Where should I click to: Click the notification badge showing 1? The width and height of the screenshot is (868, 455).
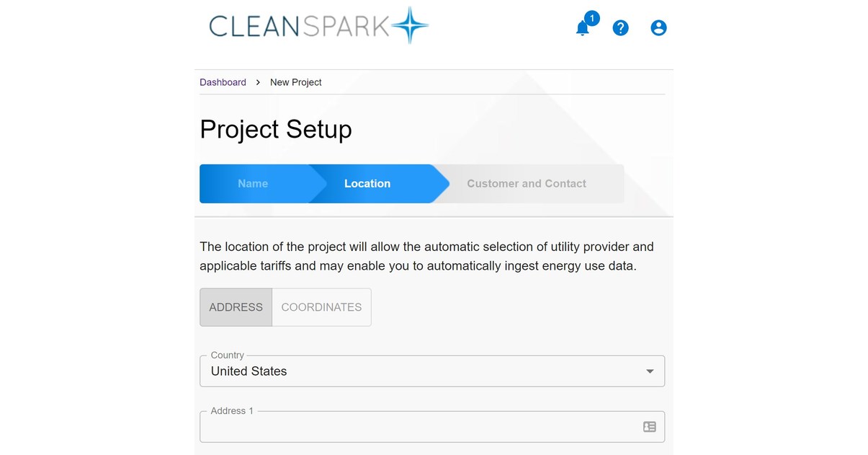click(591, 17)
